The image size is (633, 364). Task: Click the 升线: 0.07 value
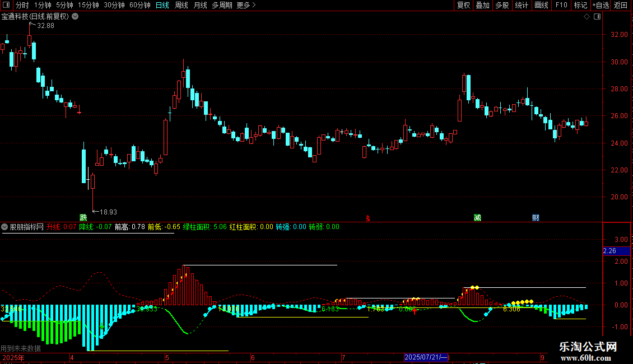pos(62,227)
